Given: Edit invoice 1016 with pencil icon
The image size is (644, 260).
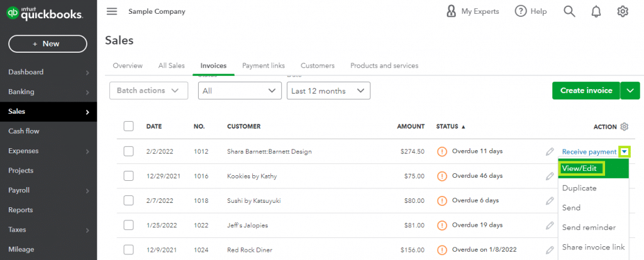Looking at the screenshot, I should coord(550,176).
